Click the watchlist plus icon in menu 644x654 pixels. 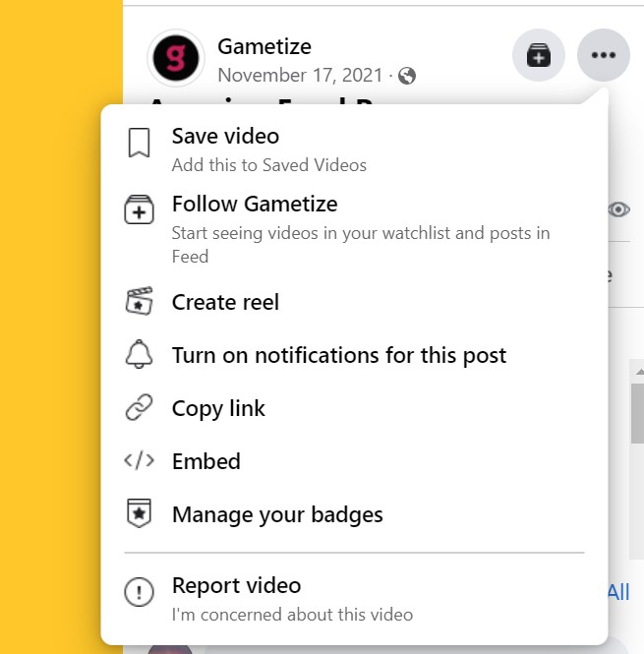tap(139, 209)
